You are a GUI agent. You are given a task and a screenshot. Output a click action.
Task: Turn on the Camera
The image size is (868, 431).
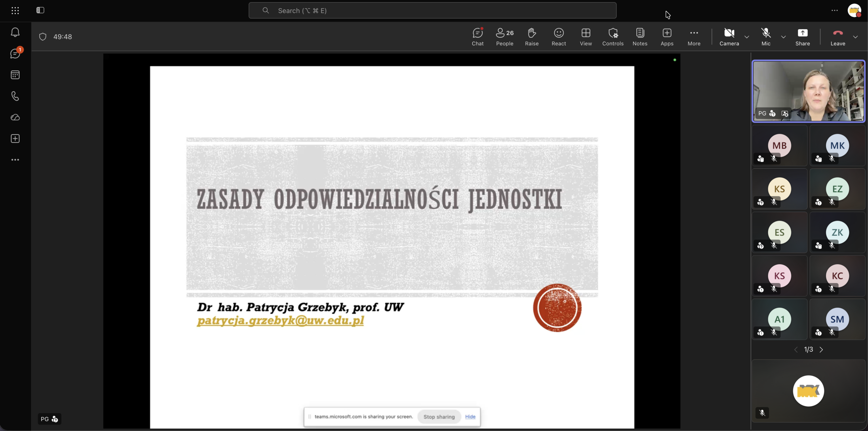729,37
